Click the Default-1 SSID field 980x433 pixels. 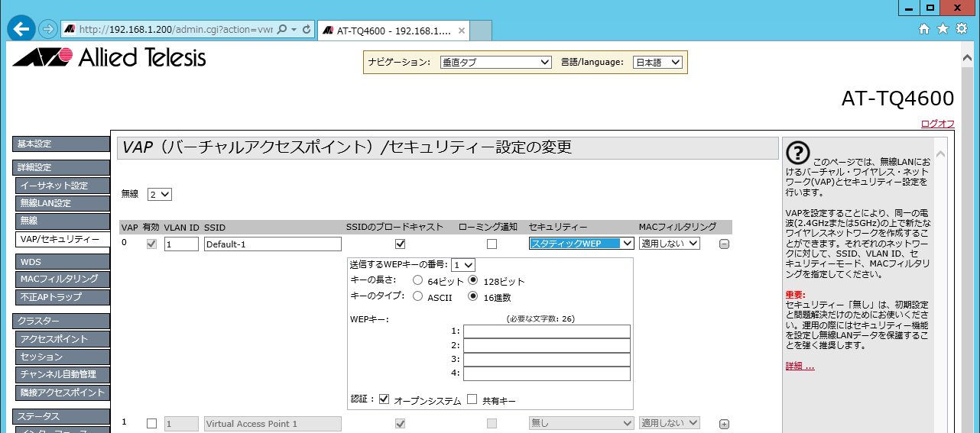273,244
